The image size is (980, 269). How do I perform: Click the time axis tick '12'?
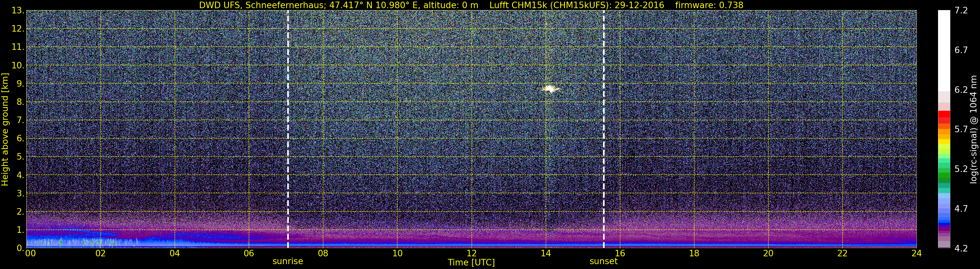coord(471,253)
